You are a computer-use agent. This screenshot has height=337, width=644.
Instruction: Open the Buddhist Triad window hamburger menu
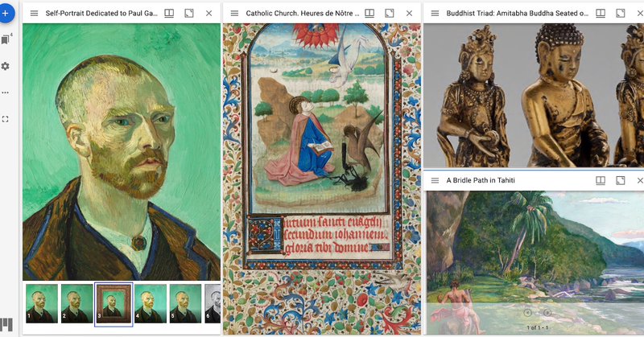(435, 13)
